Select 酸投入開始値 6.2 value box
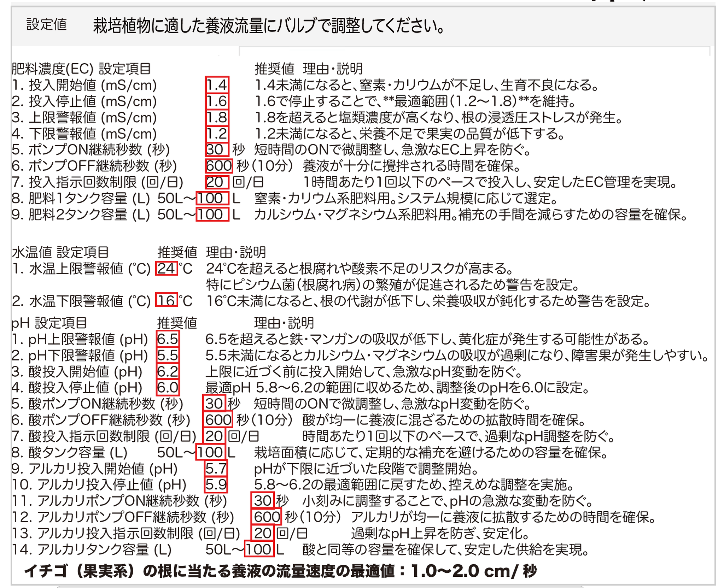The height and width of the screenshot is (588, 724). point(168,372)
